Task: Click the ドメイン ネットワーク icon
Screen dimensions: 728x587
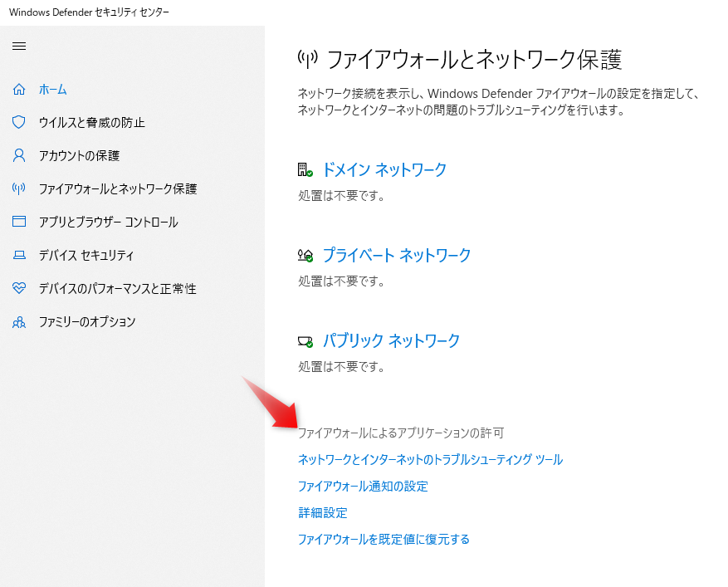Action: (x=305, y=169)
